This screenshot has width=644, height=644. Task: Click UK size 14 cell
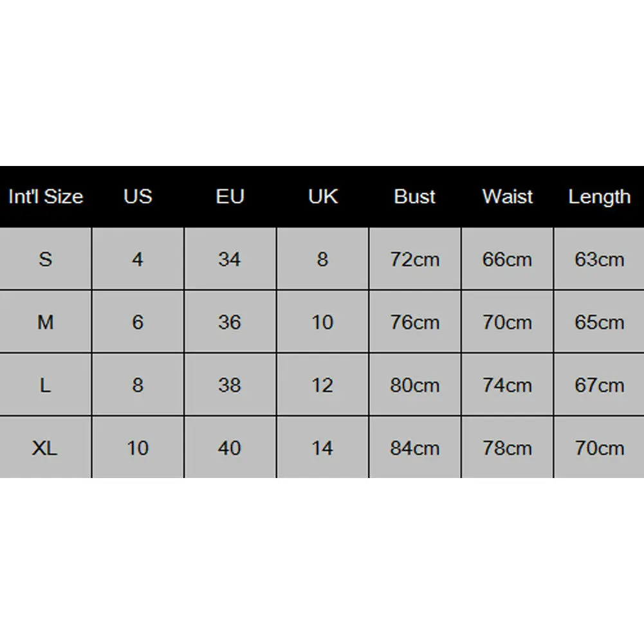[323, 448]
